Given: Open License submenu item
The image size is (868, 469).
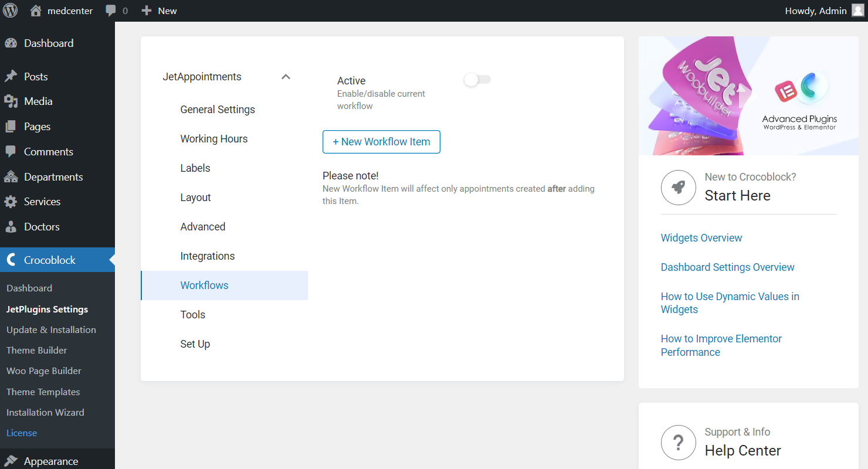Looking at the screenshot, I should pos(22,433).
